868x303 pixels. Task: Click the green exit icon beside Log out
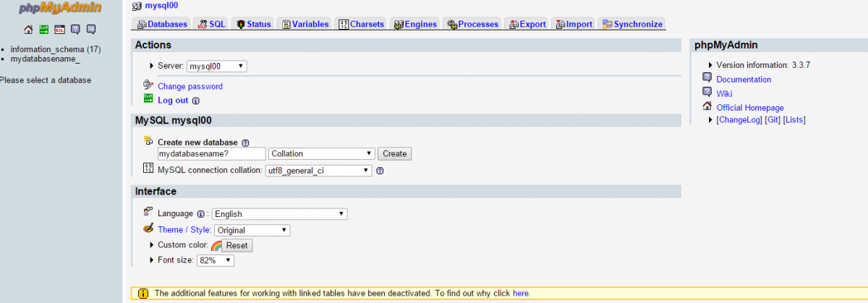tap(148, 99)
